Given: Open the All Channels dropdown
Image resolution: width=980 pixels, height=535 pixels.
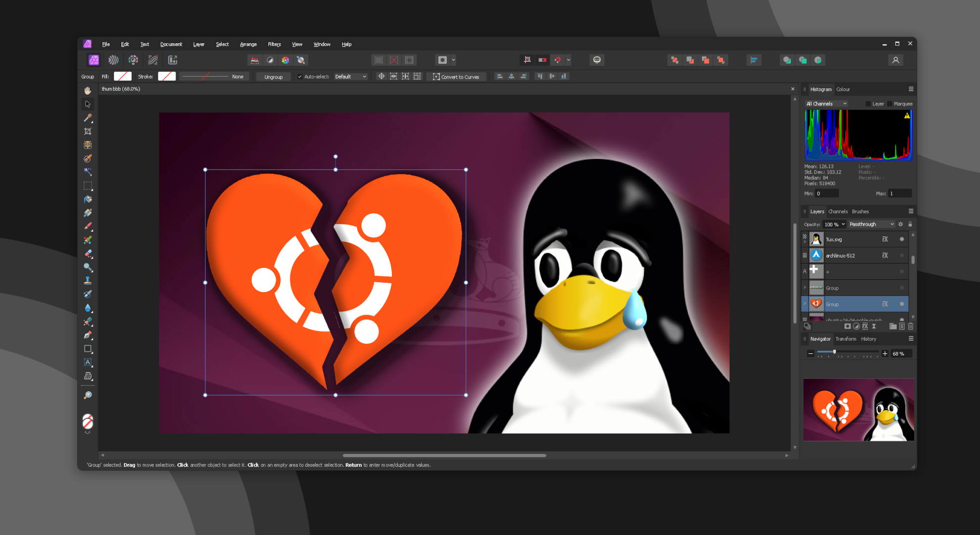Looking at the screenshot, I should [x=826, y=104].
